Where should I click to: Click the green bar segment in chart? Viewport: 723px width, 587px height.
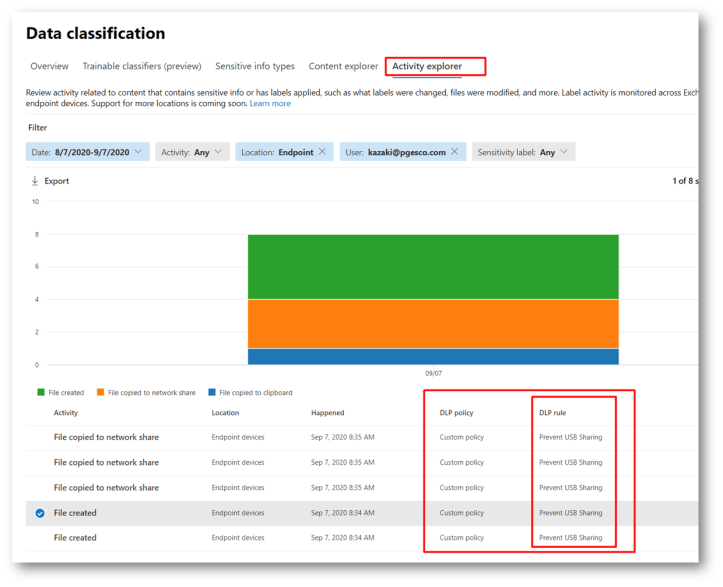[433, 266]
